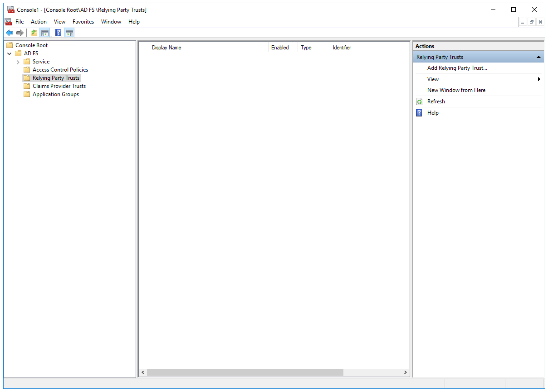This screenshot has width=548, height=392.
Task: Click the Back navigation arrow
Action: pos(9,32)
